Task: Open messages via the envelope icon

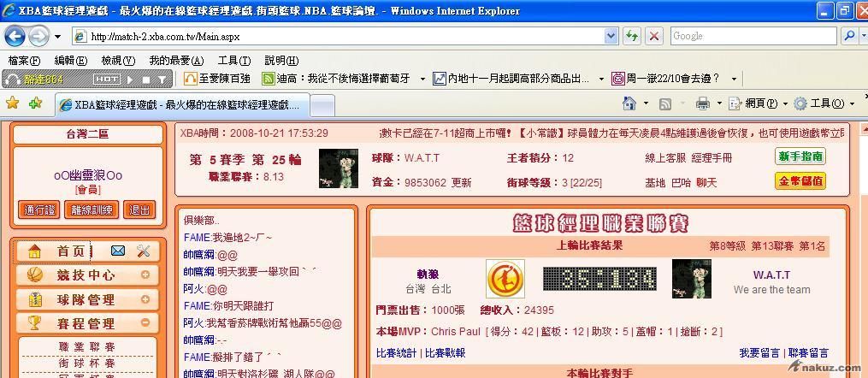Action: [118, 251]
